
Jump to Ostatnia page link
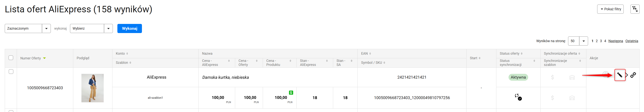pyautogui.click(x=631, y=41)
